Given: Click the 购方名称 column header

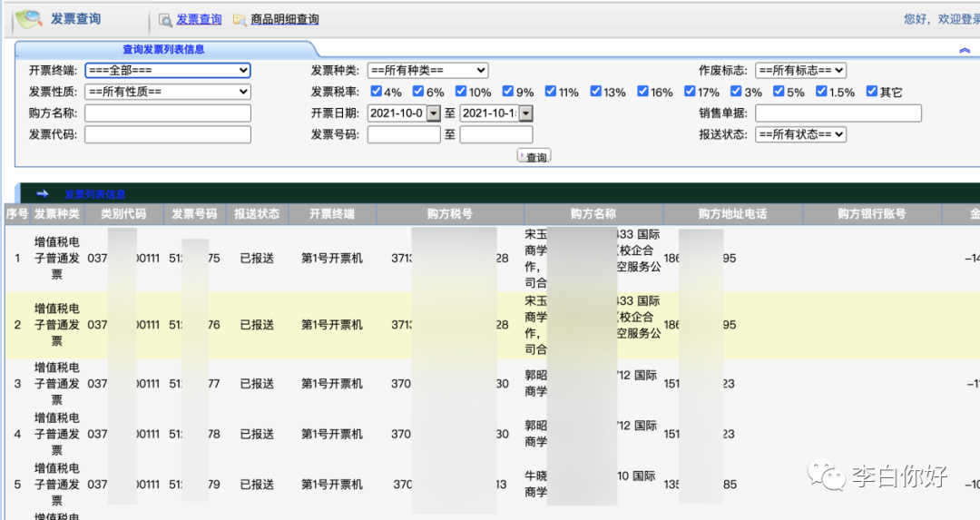Looking at the screenshot, I should click(x=593, y=214).
